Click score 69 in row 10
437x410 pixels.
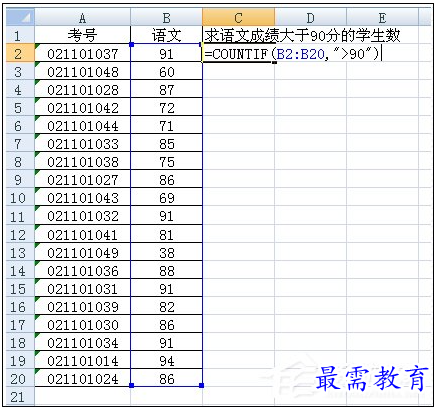point(166,198)
